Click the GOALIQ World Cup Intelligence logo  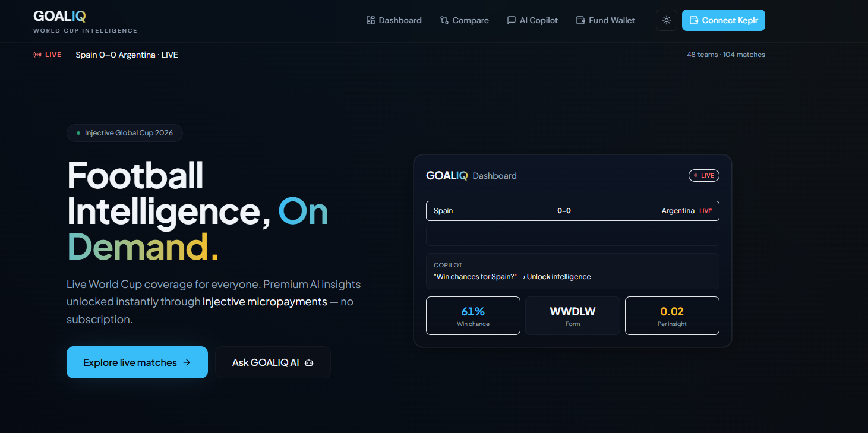[x=85, y=21]
